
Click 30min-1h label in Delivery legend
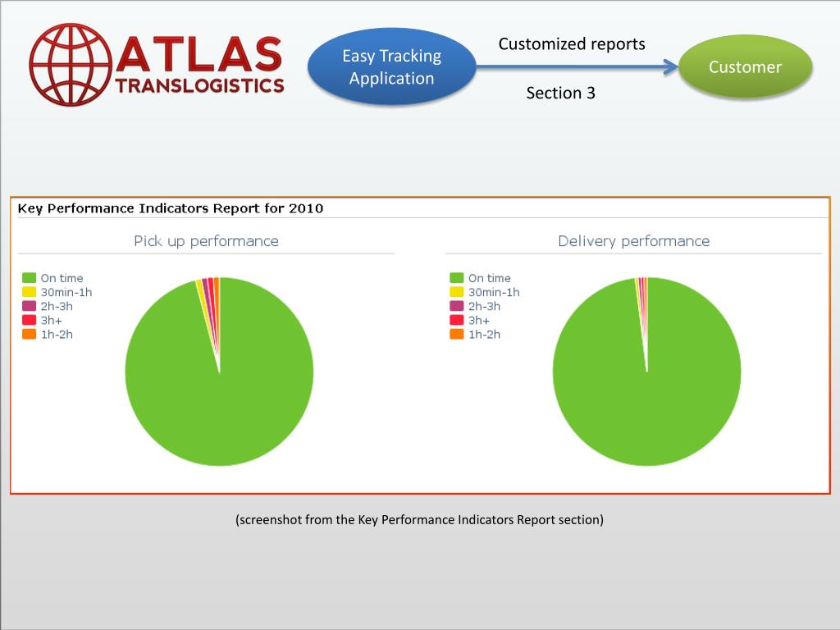point(494,292)
